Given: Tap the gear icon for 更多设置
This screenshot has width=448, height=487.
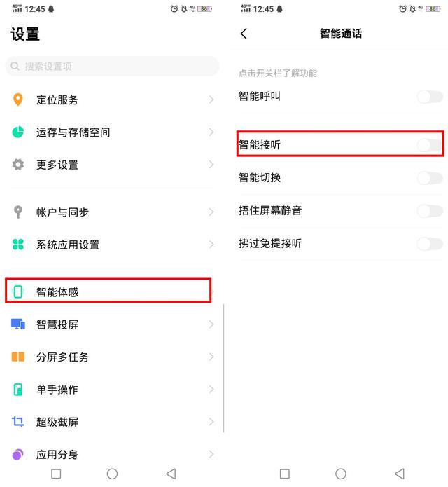Looking at the screenshot, I should [18, 164].
